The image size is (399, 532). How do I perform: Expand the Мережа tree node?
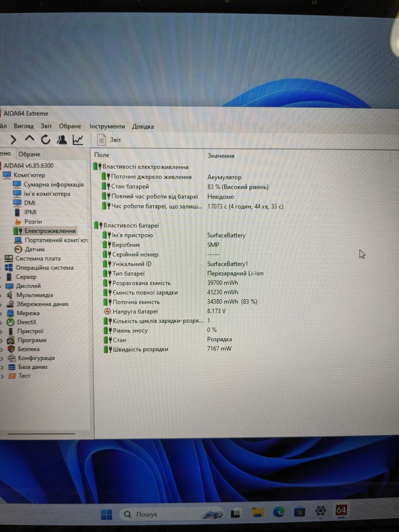pyautogui.click(x=1, y=313)
